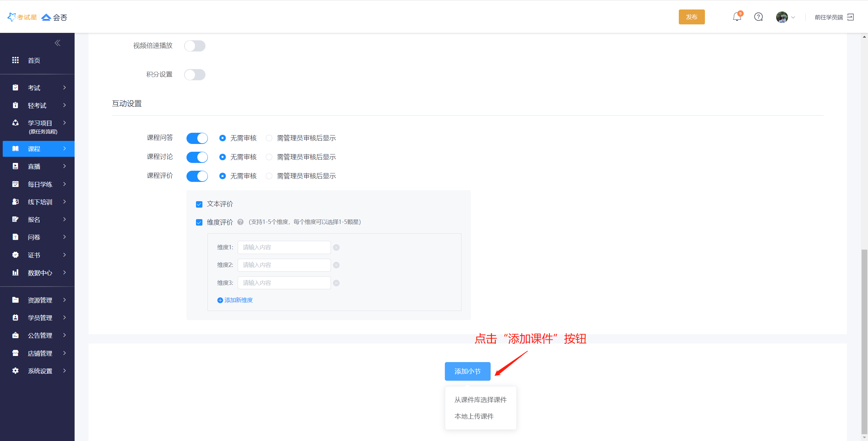Click the notification bell icon
This screenshot has width=868, height=441.
tap(736, 17)
